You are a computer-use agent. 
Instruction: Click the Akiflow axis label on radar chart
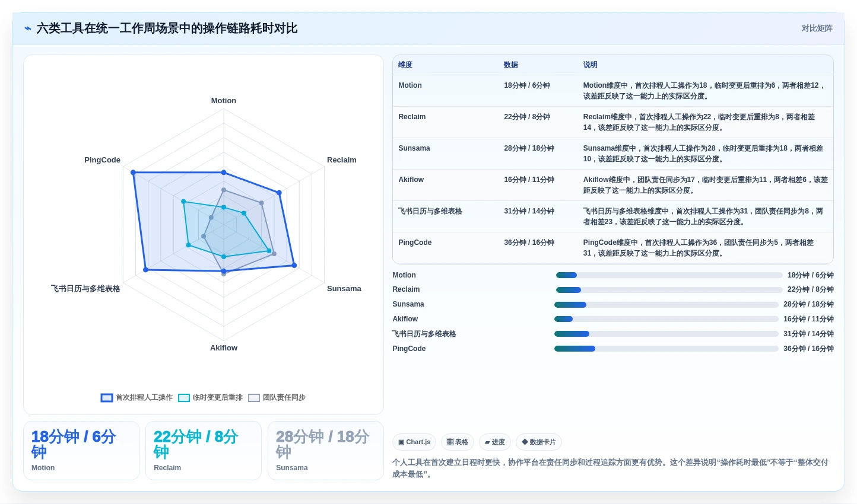pyautogui.click(x=224, y=348)
